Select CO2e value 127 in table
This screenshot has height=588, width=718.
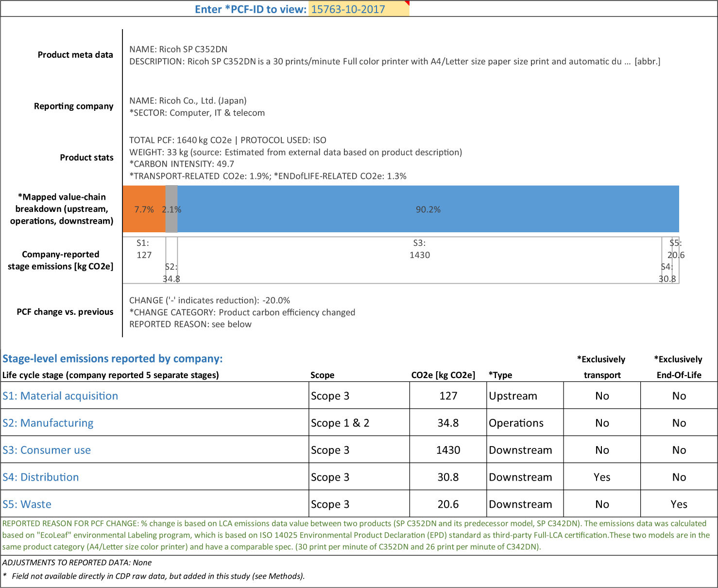click(x=448, y=396)
